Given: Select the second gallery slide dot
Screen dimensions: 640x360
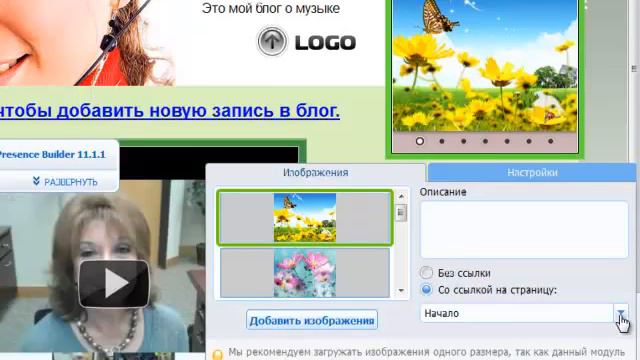Looking at the screenshot, I should tap(442, 141).
